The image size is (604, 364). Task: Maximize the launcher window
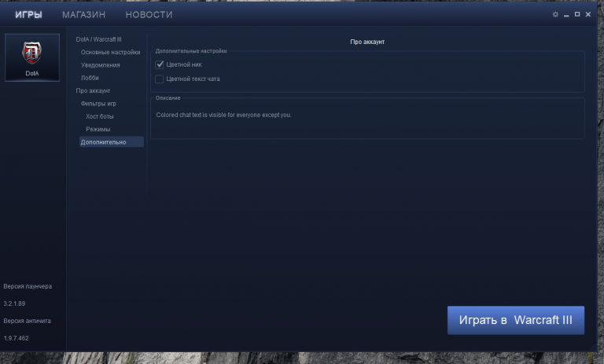click(x=577, y=14)
